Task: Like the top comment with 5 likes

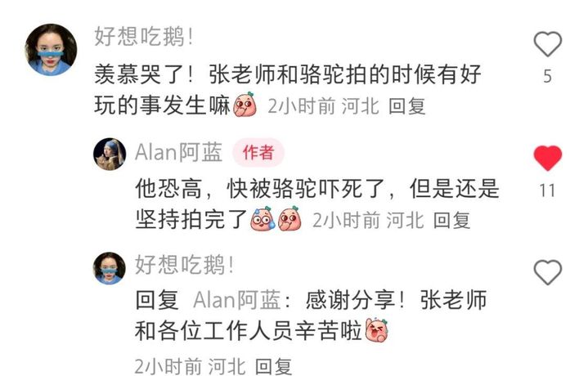Action: click(547, 44)
